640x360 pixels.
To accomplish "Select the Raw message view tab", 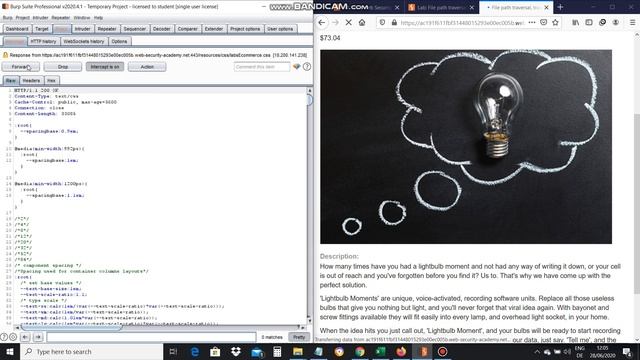I will (x=11, y=80).
